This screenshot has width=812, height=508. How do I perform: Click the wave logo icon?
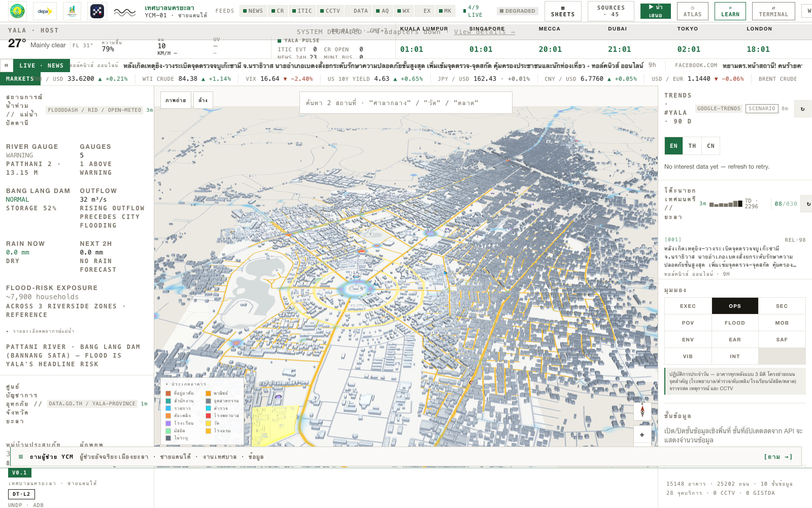pos(124,11)
